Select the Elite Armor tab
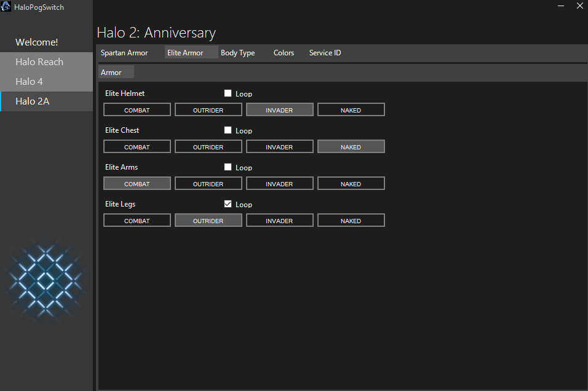 tap(191, 52)
